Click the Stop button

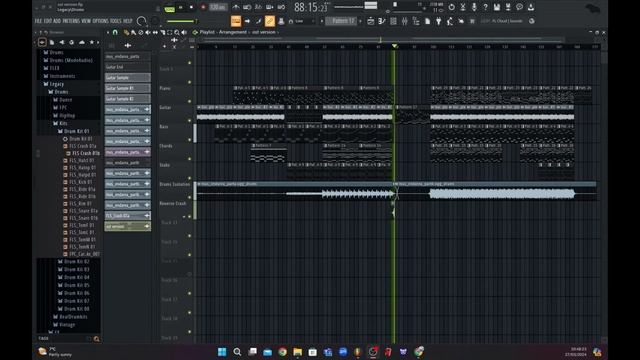[192, 7]
